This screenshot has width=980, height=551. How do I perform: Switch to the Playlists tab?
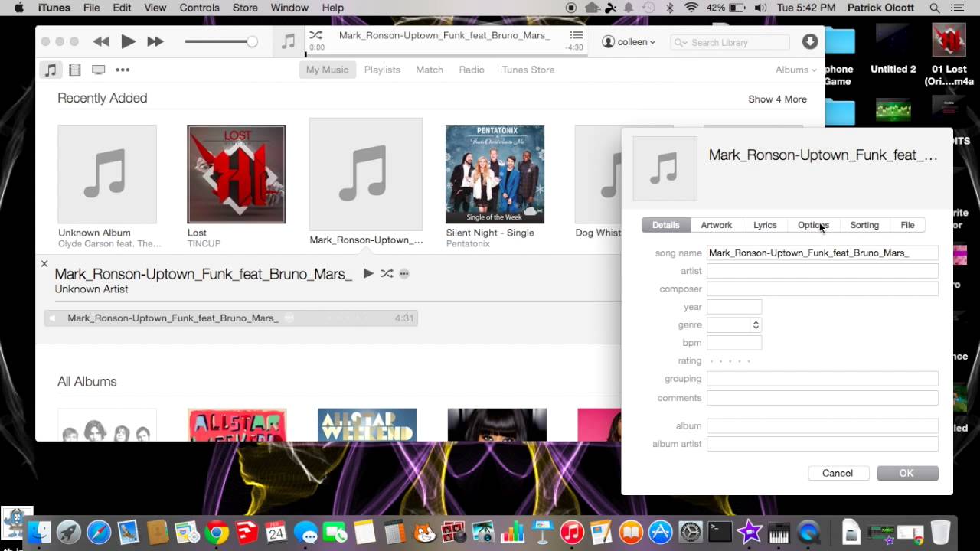[382, 70]
